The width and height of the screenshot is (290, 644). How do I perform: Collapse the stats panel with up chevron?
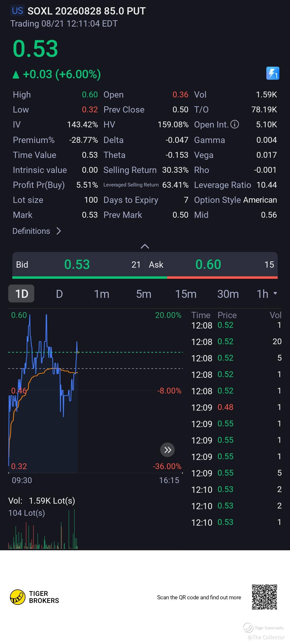point(145,246)
